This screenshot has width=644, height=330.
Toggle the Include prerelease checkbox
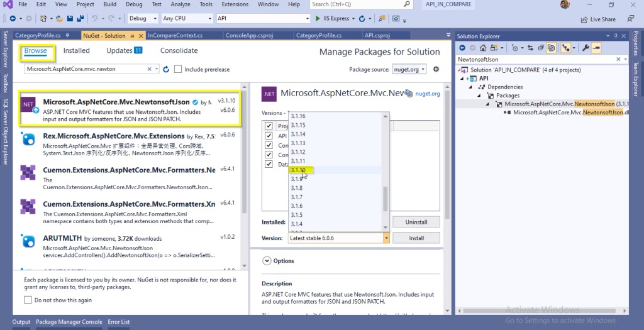click(178, 69)
